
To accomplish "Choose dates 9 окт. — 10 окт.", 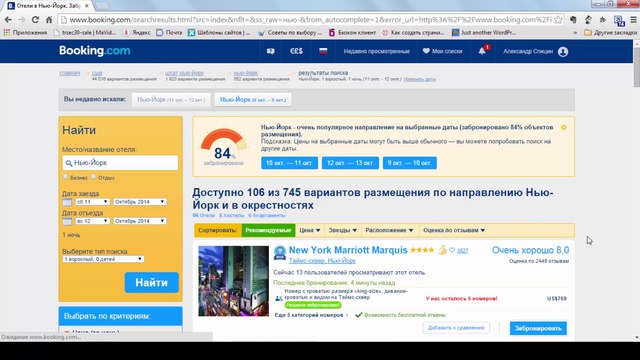I will (x=409, y=163).
